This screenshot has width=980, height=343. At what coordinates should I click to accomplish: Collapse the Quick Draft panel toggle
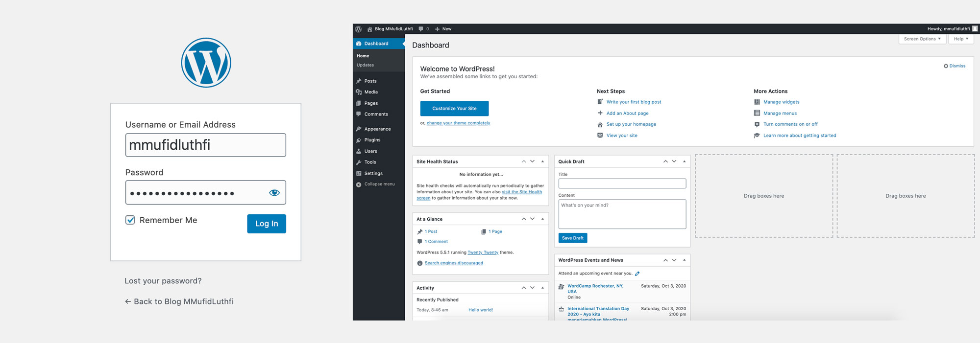(x=684, y=161)
